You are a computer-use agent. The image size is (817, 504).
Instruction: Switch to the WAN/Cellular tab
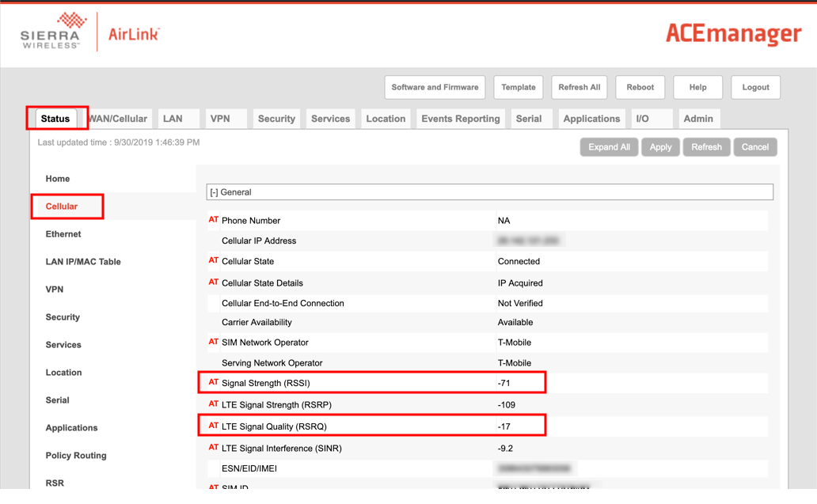tap(120, 119)
